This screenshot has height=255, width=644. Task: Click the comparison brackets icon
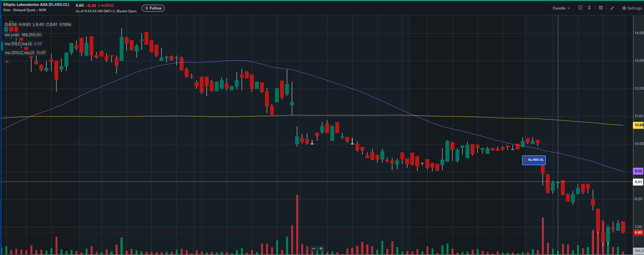coord(580,8)
